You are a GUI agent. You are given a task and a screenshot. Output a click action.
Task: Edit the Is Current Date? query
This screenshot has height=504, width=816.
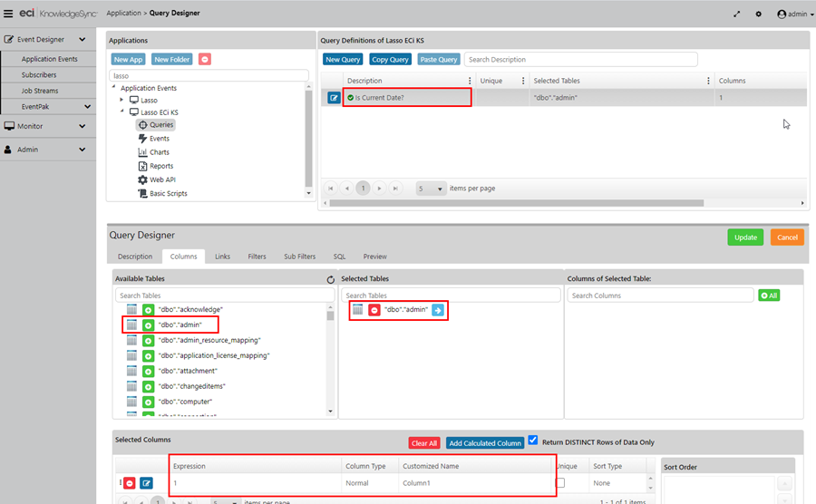334,98
